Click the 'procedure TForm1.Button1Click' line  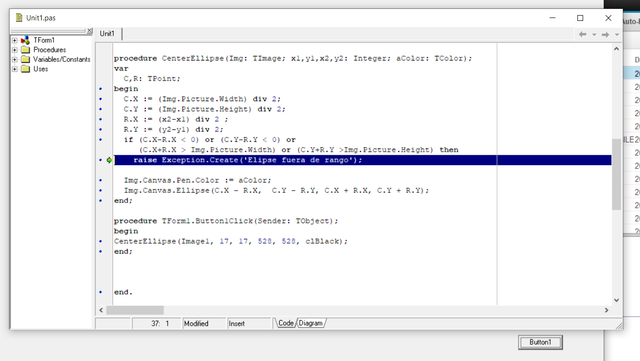[x=226, y=221]
